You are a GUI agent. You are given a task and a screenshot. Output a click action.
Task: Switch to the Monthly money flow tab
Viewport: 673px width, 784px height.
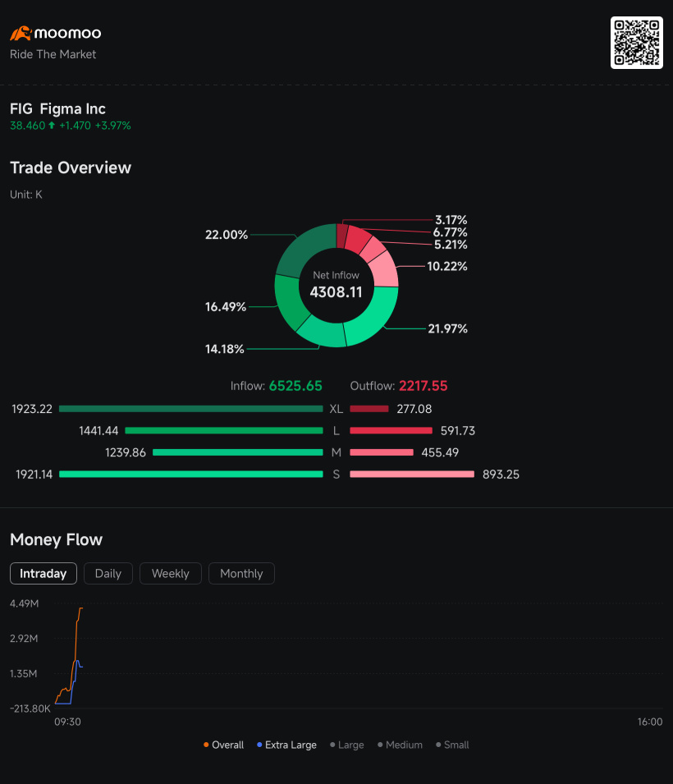coord(241,574)
